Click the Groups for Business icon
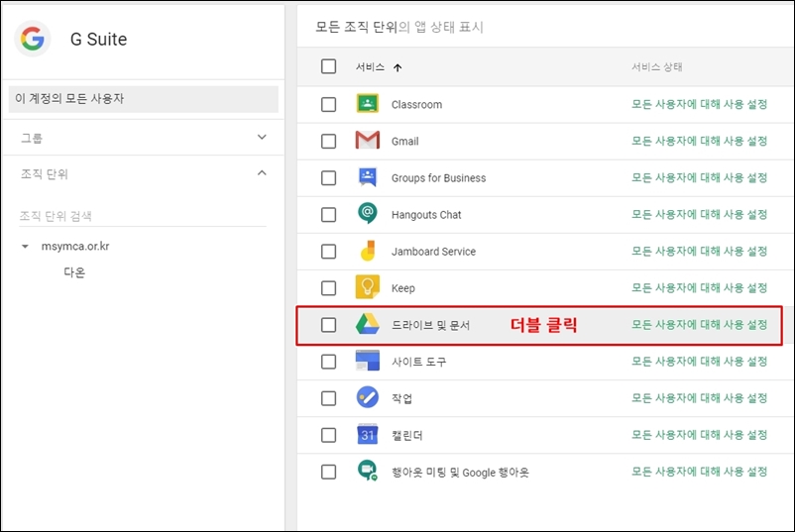This screenshot has width=795, height=532. tap(368, 177)
